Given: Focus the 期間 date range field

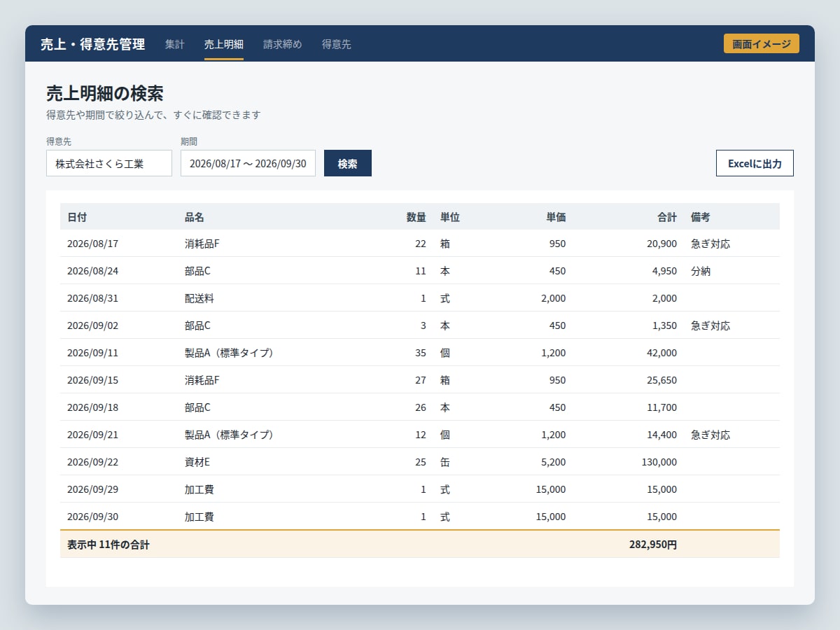Looking at the screenshot, I should point(248,163).
